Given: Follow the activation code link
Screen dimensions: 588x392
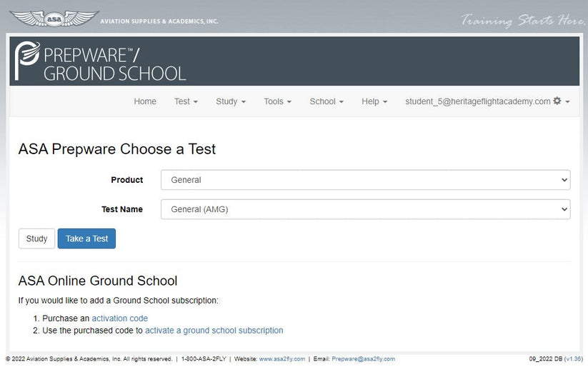Looking at the screenshot, I should click(x=119, y=318).
